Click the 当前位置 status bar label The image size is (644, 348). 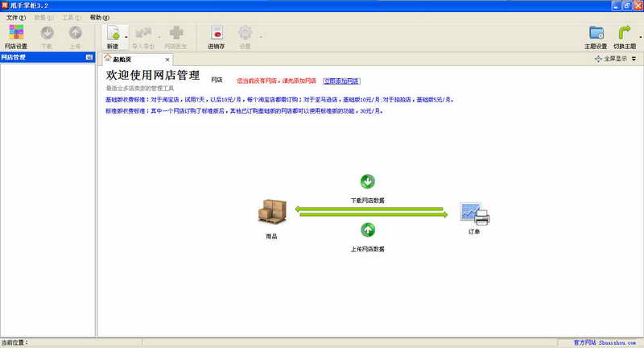14,342
